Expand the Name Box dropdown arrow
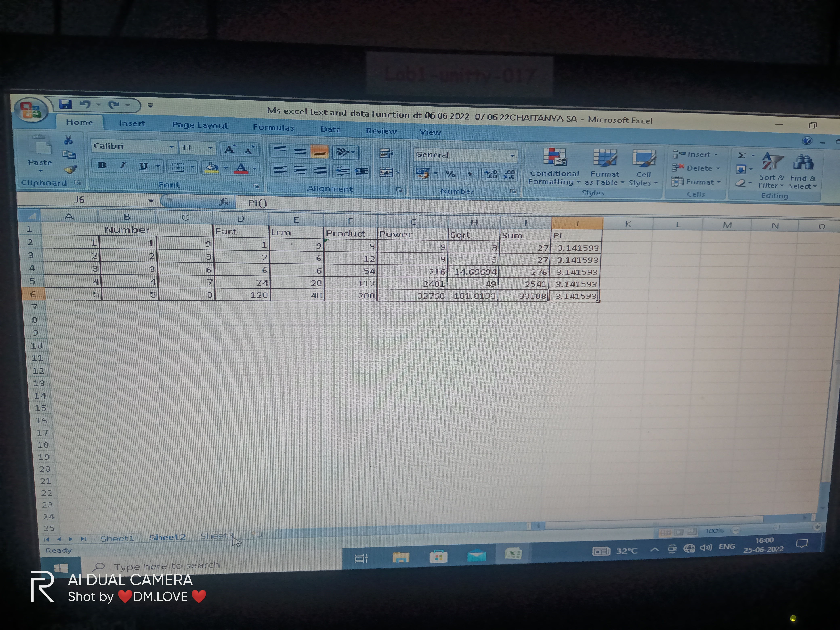 click(x=151, y=201)
